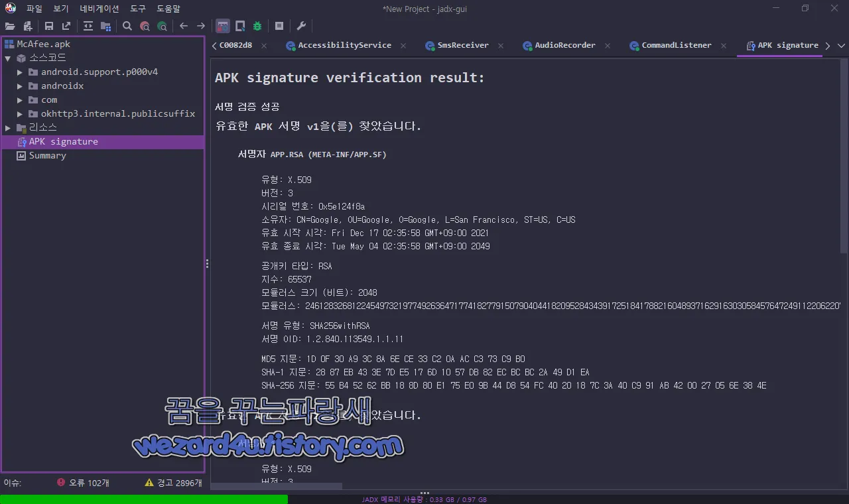This screenshot has width=849, height=504.
Task: Open Summary in the project tree
Action: point(47,155)
